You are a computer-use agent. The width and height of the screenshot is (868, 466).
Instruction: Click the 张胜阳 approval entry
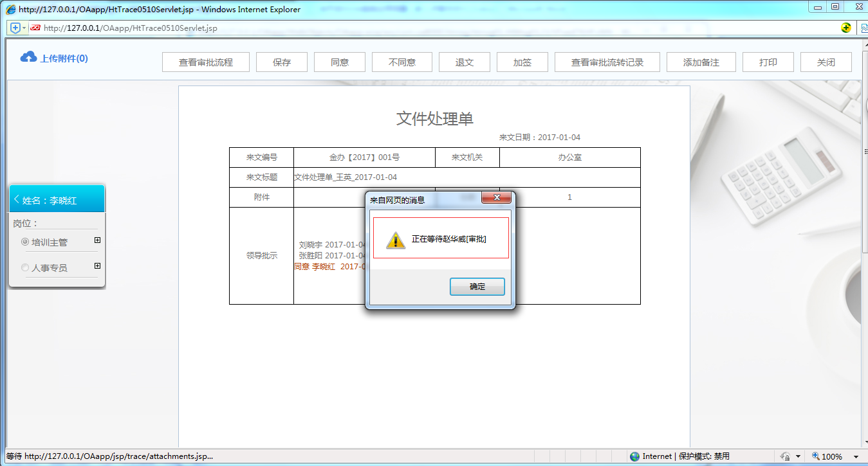pos(332,256)
